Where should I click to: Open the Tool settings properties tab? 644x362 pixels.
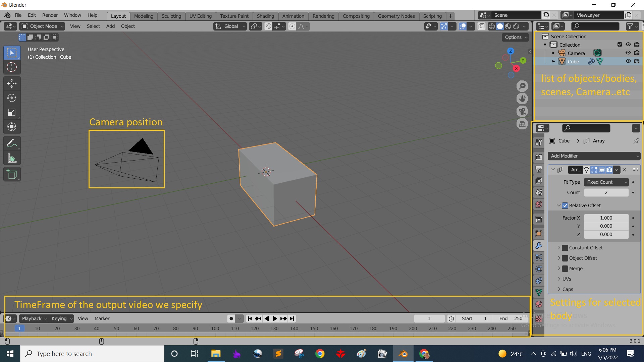[x=539, y=142]
